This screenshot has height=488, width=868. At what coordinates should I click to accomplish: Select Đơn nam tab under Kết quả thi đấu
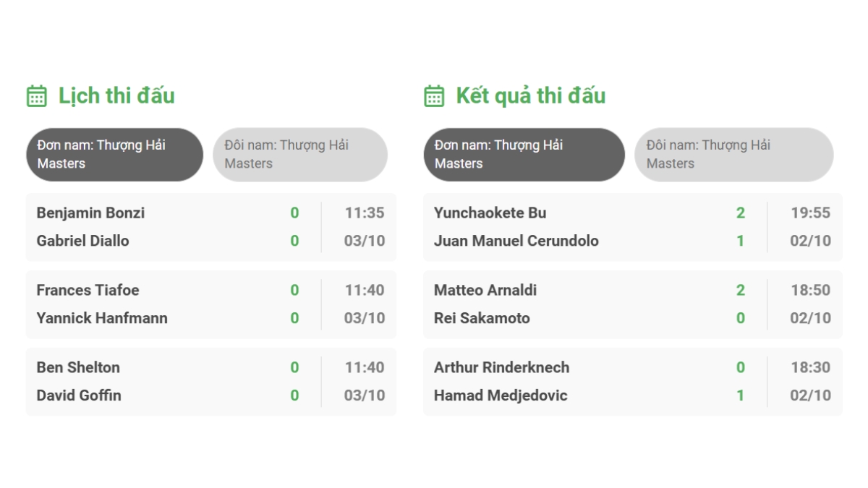(x=524, y=154)
